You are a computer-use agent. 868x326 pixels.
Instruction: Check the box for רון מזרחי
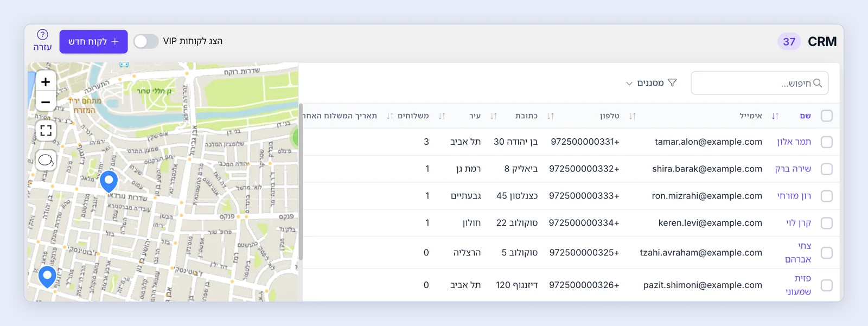(827, 196)
